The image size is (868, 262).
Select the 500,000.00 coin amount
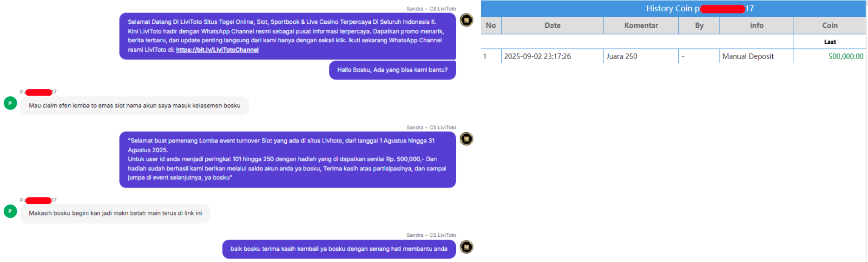[846, 56]
